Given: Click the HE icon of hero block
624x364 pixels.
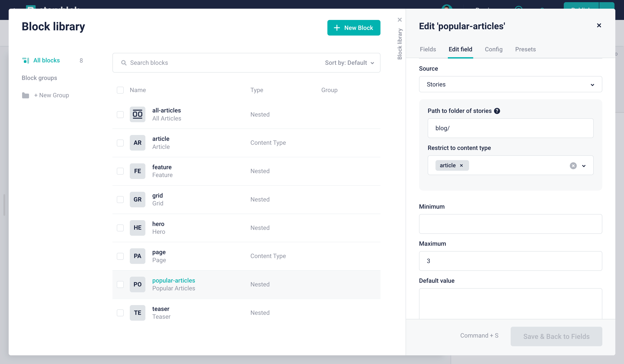Looking at the screenshot, I should tap(137, 227).
